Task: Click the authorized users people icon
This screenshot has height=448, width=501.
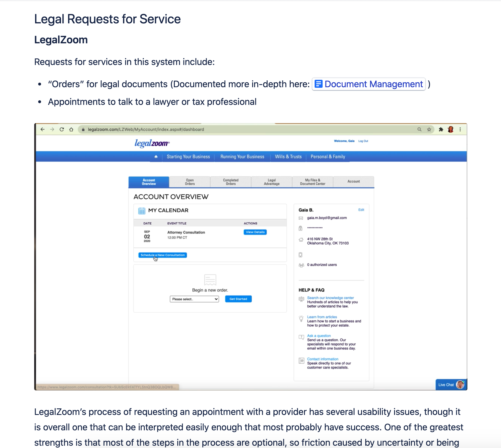Action: point(301,265)
